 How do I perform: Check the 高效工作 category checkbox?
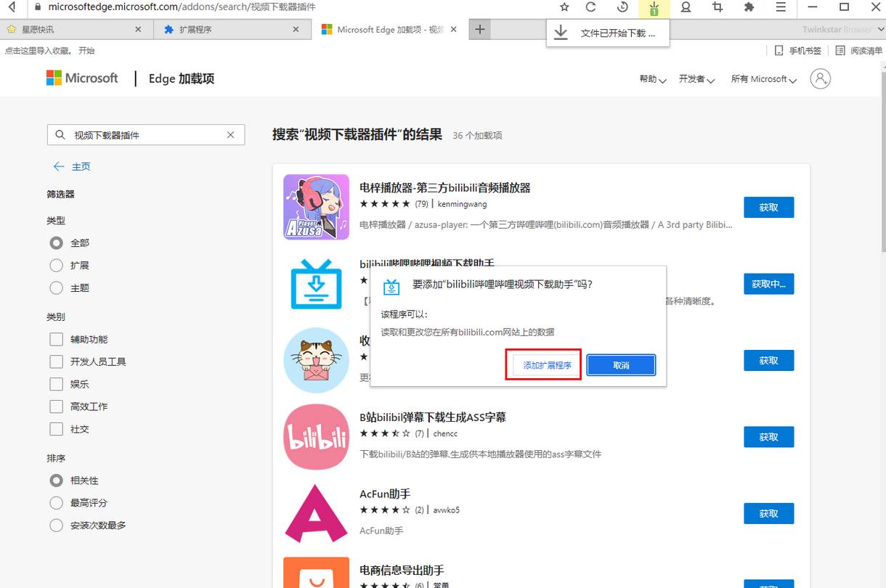coord(56,407)
